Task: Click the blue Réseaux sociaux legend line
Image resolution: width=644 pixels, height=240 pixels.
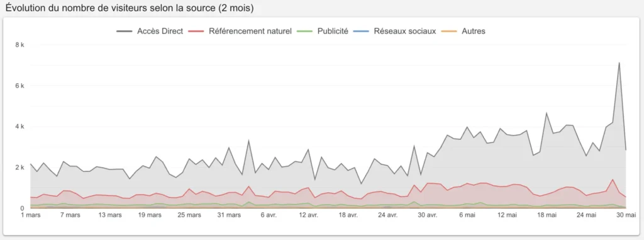Action: [x=362, y=31]
